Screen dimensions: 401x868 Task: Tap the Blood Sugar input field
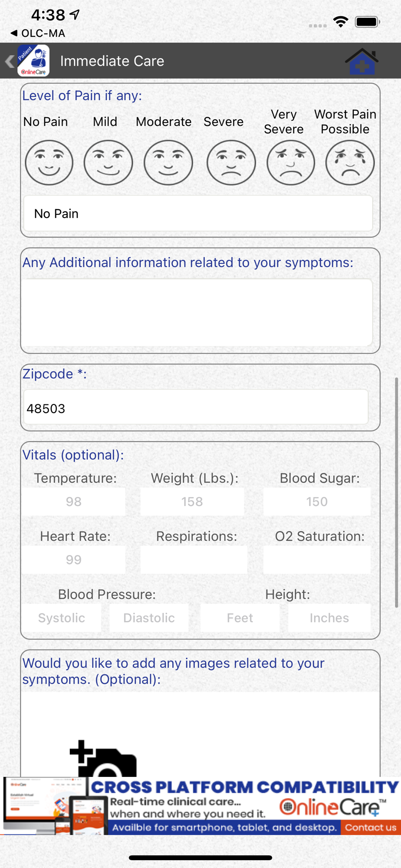317,502
